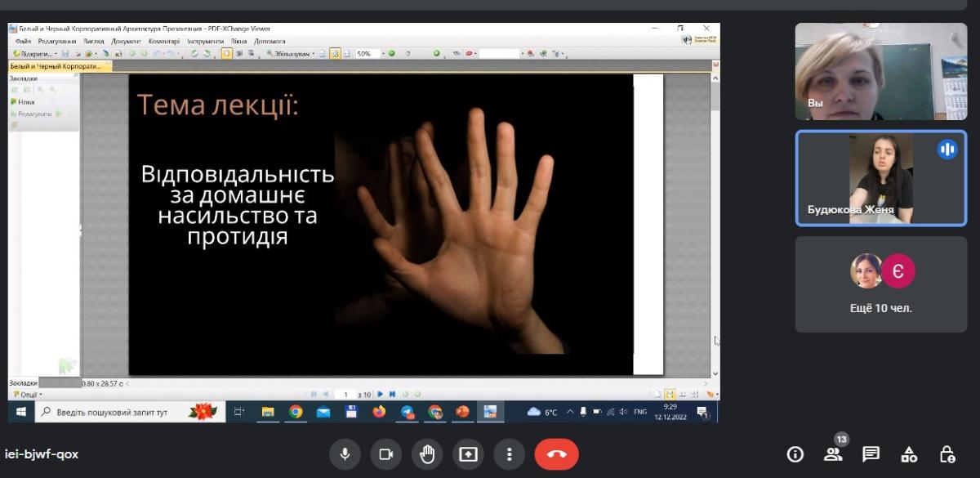Image resolution: width=980 pixels, height=478 pixels.
Task: Click the Windows search box
Action: click(x=128, y=412)
